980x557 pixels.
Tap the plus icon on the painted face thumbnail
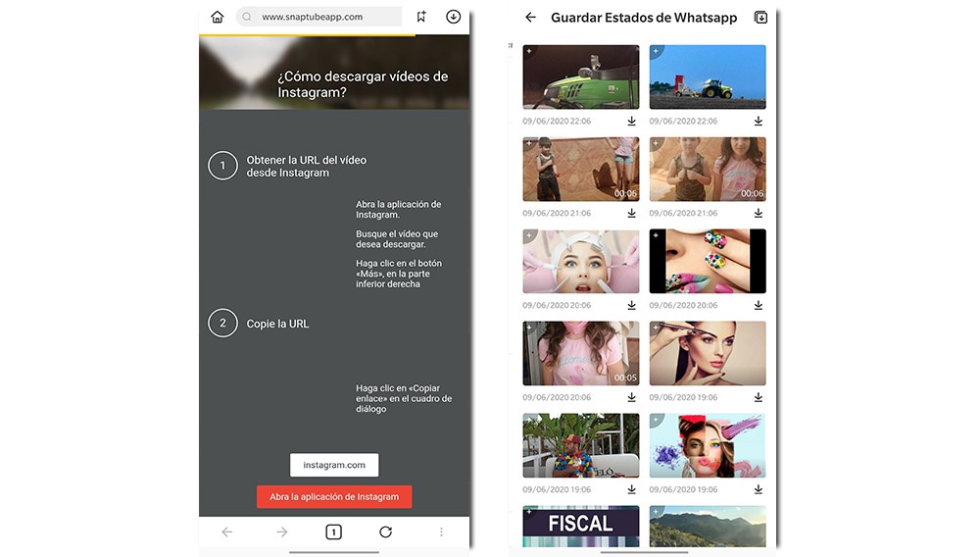tap(656, 420)
